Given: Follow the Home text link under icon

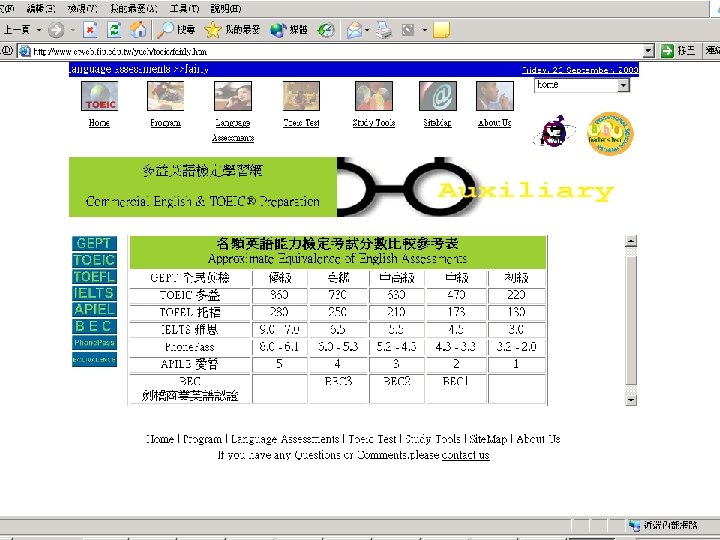Looking at the screenshot, I should pos(99,123).
